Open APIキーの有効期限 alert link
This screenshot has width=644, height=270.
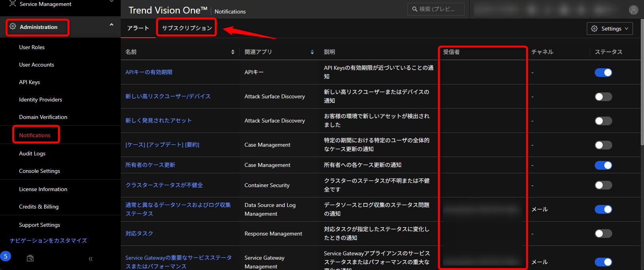tap(149, 72)
